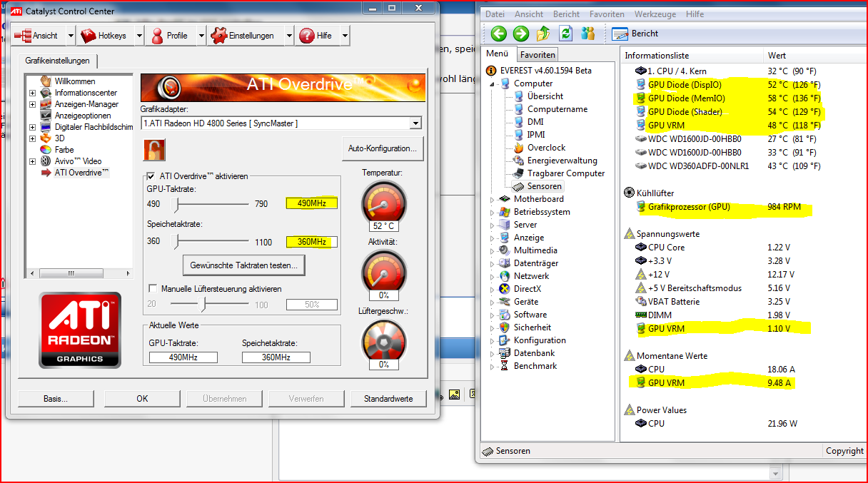Click the EVEREST forward arrow icon
Viewport: 868px width, 483px height.
521,34
